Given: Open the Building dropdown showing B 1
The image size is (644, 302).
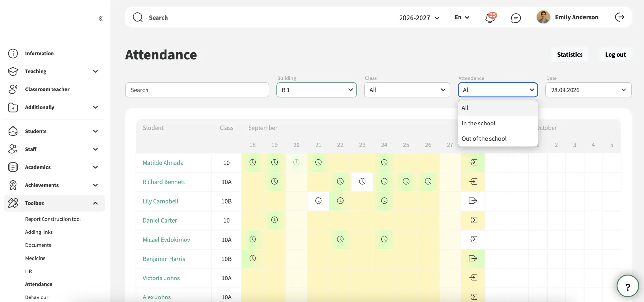Looking at the screenshot, I should (317, 90).
